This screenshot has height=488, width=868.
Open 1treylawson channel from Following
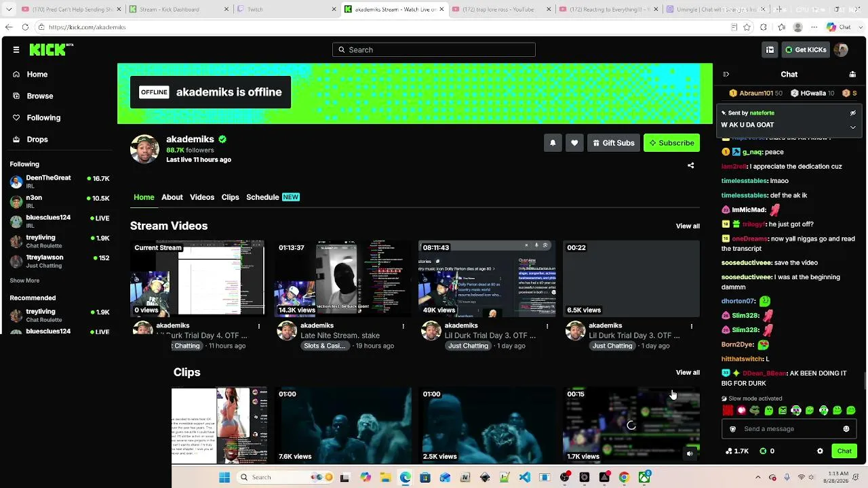(x=60, y=261)
